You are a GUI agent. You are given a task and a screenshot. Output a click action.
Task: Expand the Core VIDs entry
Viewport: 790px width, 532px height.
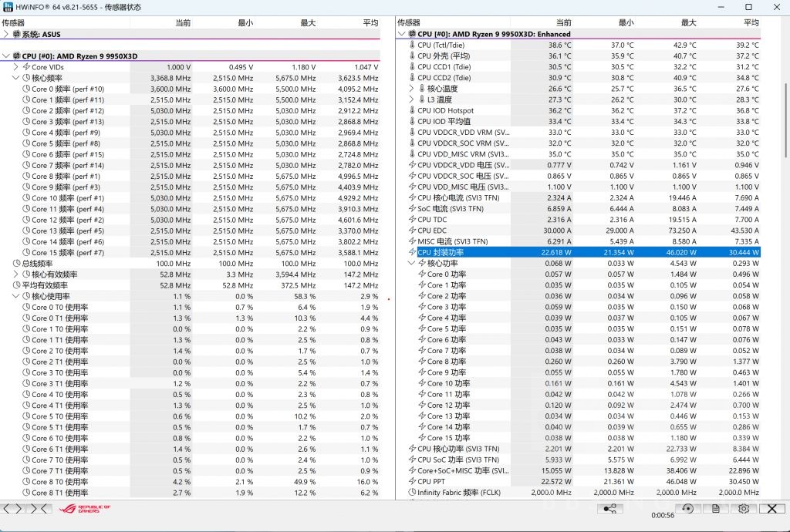pyautogui.click(x=16, y=67)
